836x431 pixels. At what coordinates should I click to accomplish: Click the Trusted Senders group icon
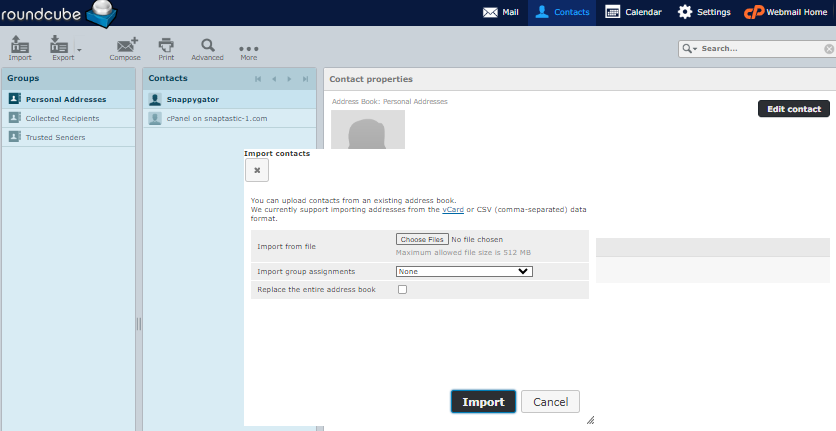tap(15, 137)
